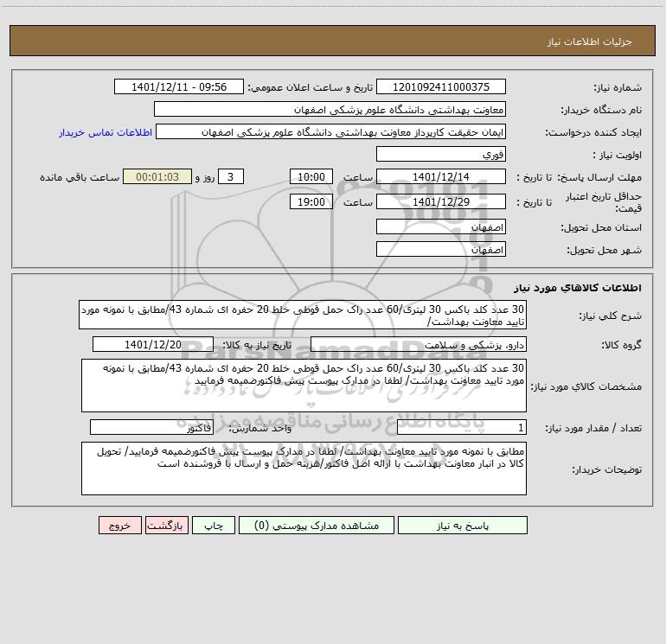This screenshot has width=666, height=644.
Task: Click the نام دستگاه خریدار field
Action: click(x=330, y=110)
